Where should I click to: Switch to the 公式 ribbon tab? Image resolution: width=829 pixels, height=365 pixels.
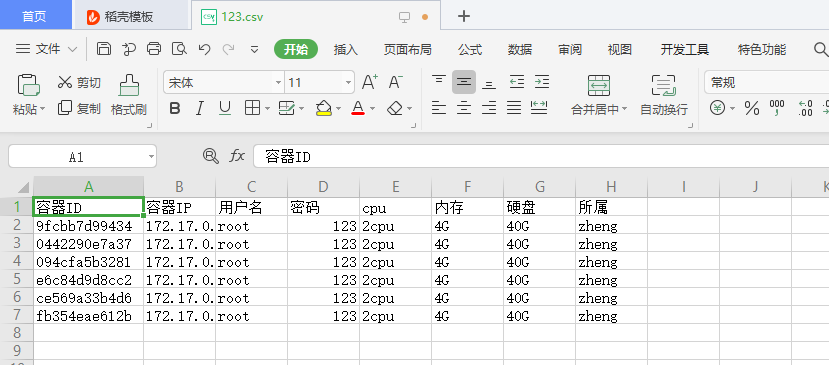tap(469, 50)
